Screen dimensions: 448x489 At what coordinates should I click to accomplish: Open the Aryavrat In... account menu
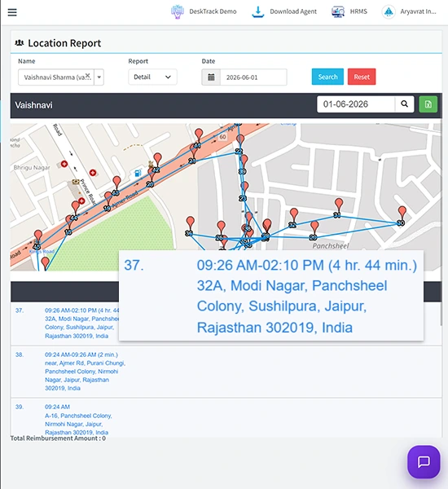418,11
